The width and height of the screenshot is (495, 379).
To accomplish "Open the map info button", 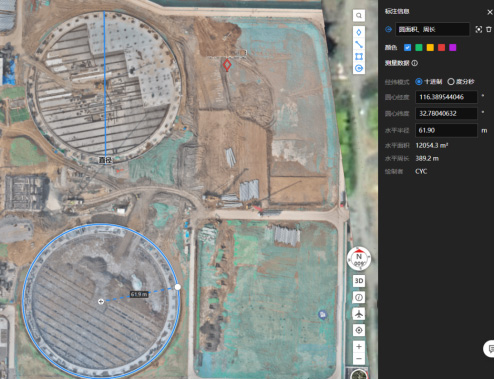I will (359, 297).
